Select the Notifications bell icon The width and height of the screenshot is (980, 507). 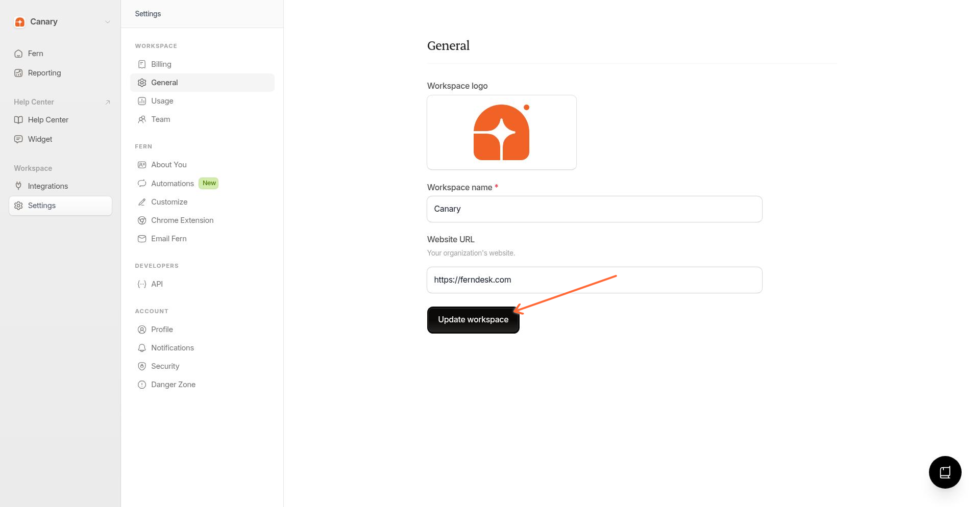142,347
